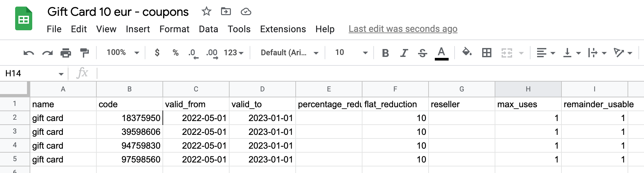The width and height of the screenshot is (644, 173).
Task: Open the Default (Arial) font dropdown
Action: (x=289, y=53)
